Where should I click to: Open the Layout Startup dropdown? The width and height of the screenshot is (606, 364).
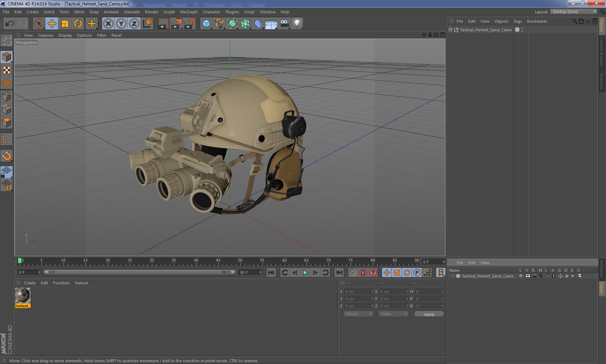(x=574, y=12)
